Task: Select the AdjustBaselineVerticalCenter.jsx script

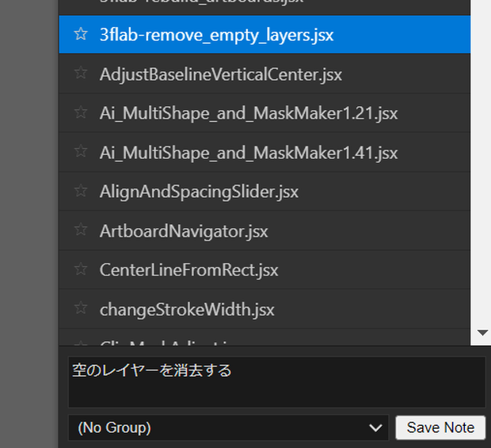Action: tap(265, 74)
